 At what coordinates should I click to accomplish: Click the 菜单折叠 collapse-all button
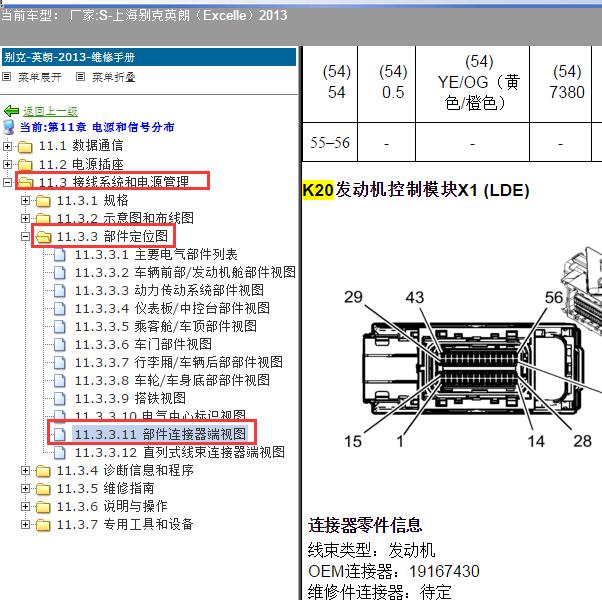pyautogui.click(x=114, y=77)
